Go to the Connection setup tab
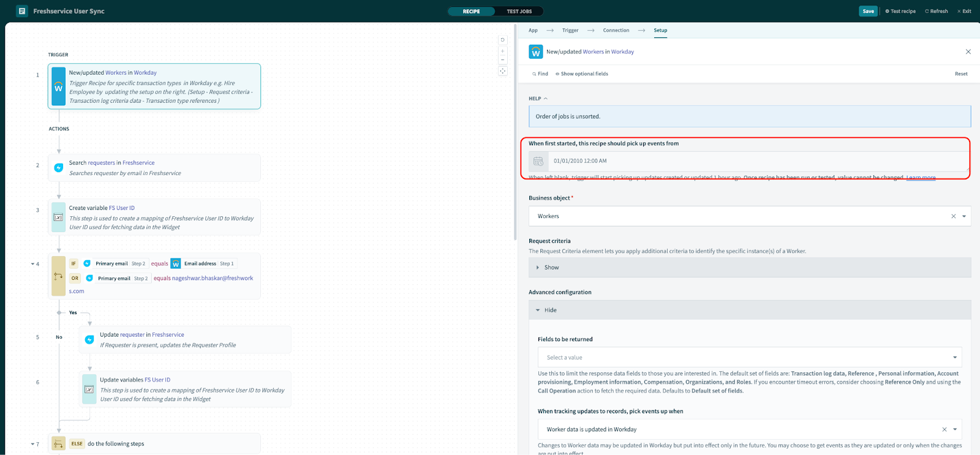980x455 pixels. pyautogui.click(x=616, y=30)
